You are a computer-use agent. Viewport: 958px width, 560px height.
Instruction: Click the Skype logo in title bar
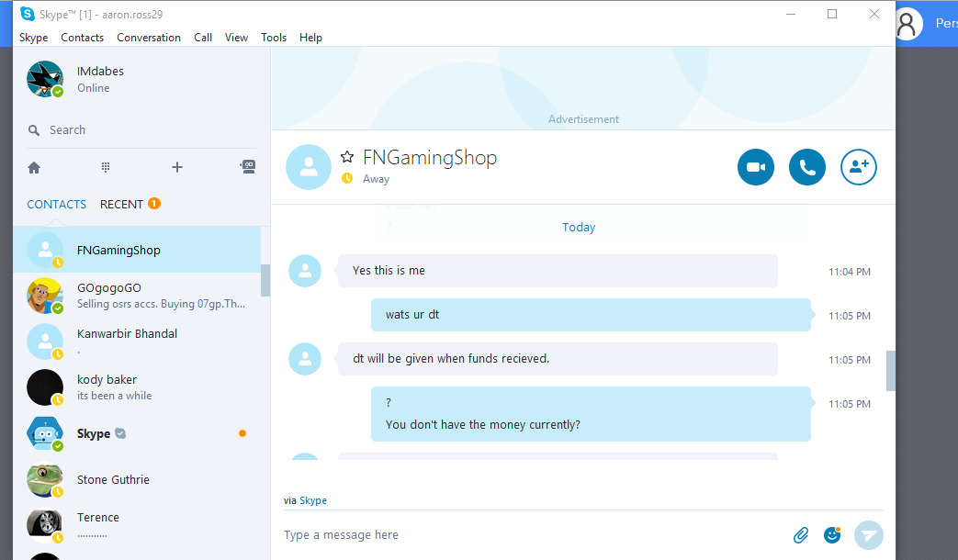[27, 14]
